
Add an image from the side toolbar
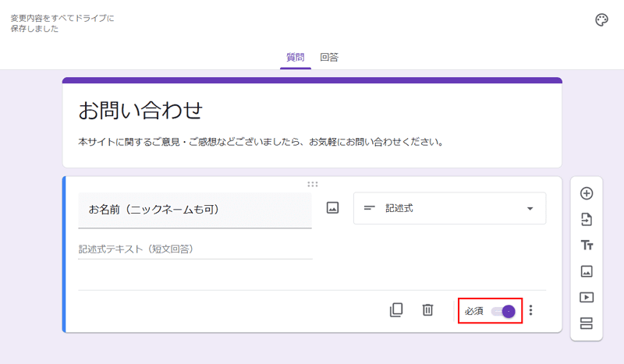[587, 271]
